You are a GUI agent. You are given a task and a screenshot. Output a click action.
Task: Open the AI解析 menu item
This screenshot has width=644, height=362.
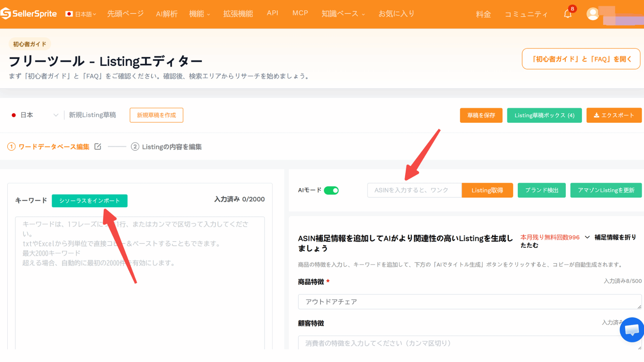coord(167,14)
